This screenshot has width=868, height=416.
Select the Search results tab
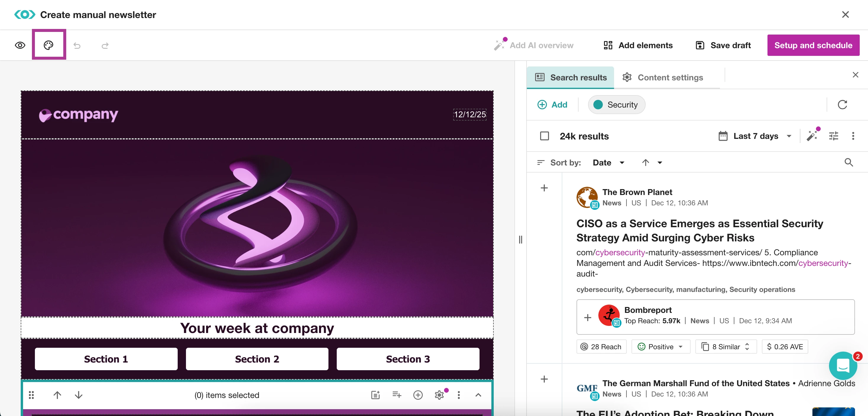click(571, 77)
